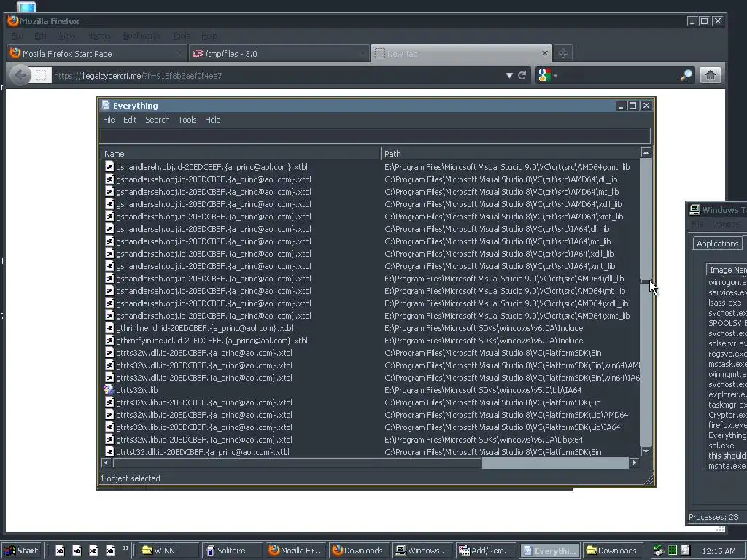Click the Firefox logo in the title bar

coord(13,21)
